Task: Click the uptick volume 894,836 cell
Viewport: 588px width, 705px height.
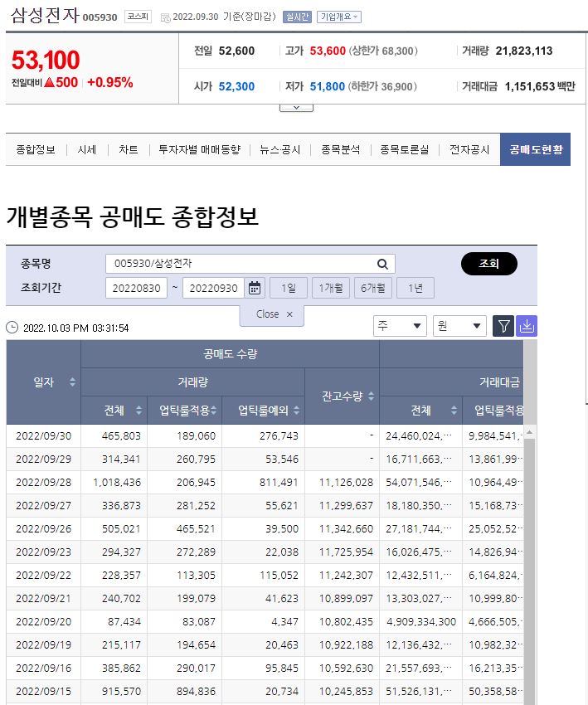Action: click(x=185, y=692)
